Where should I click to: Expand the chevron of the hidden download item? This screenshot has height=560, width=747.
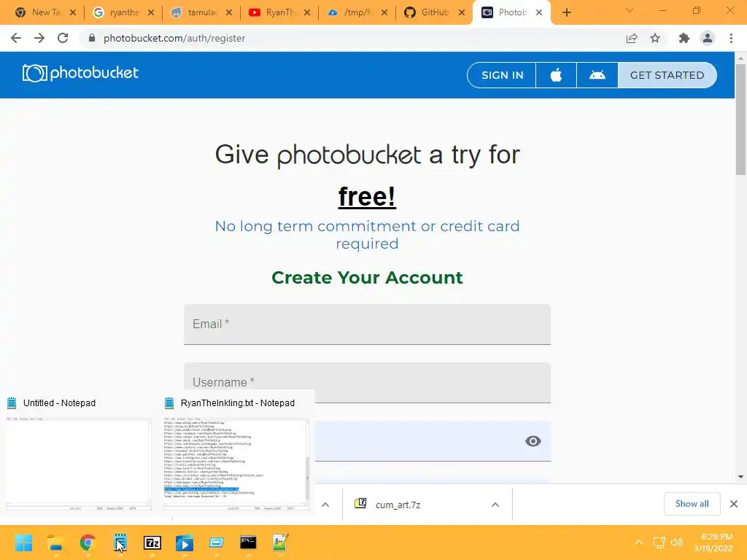point(325,505)
